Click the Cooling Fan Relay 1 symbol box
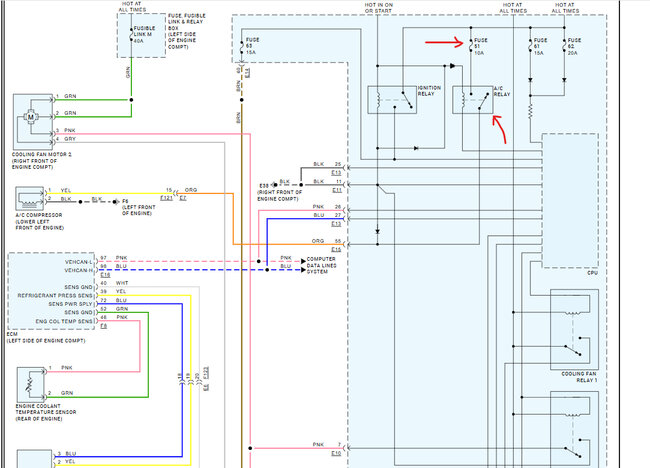The width and height of the screenshot is (650, 468). click(574, 329)
